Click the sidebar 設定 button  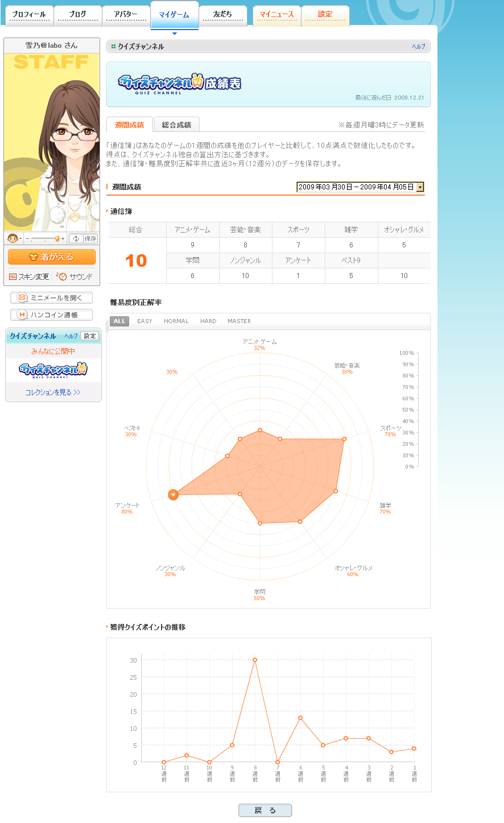(90, 336)
